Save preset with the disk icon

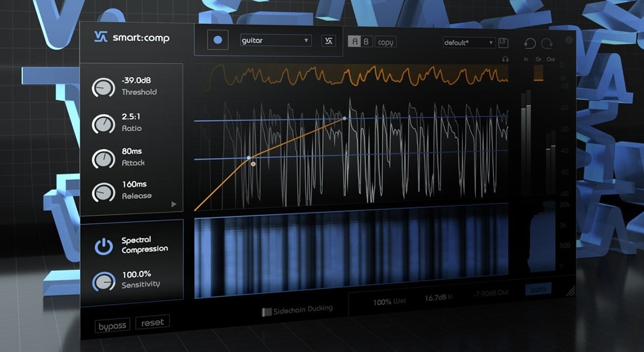point(503,43)
